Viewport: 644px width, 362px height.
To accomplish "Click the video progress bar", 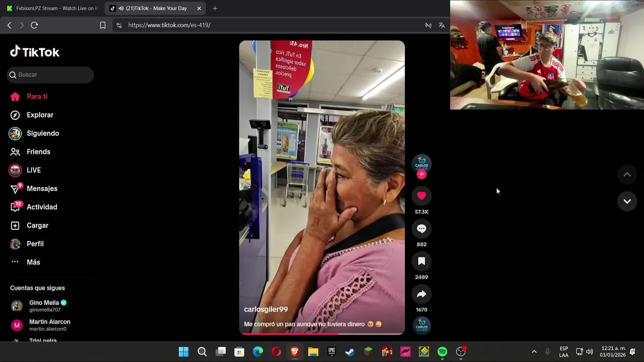I will (x=322, y=333).
